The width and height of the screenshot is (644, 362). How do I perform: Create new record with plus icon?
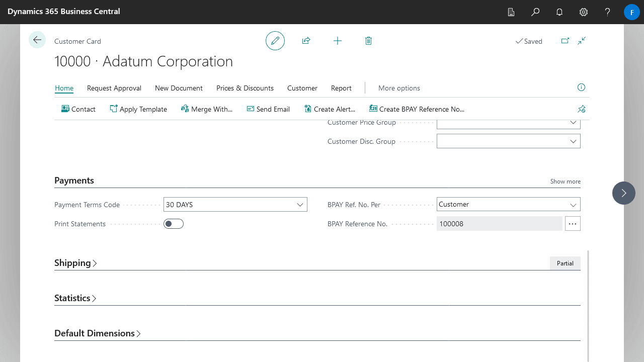click(338, 41)
